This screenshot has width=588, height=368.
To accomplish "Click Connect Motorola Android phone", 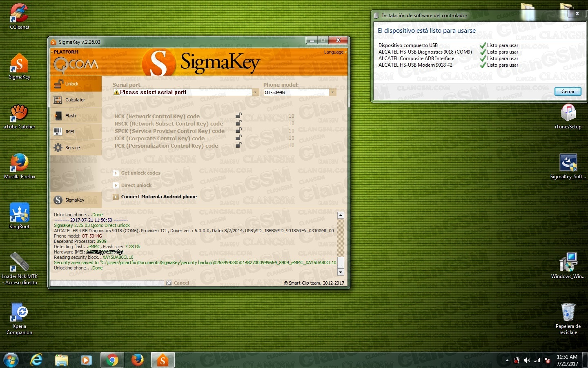I will point(155,197).
